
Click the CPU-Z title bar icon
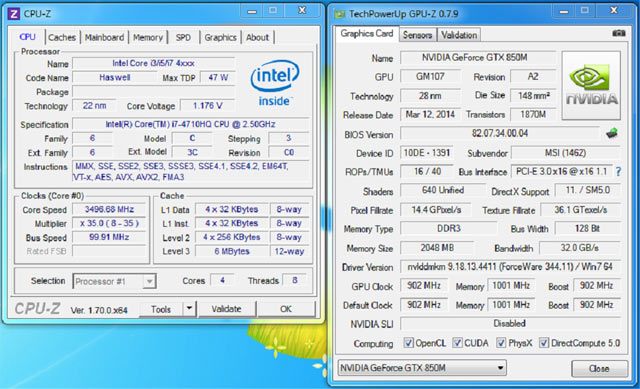(13, 14)
